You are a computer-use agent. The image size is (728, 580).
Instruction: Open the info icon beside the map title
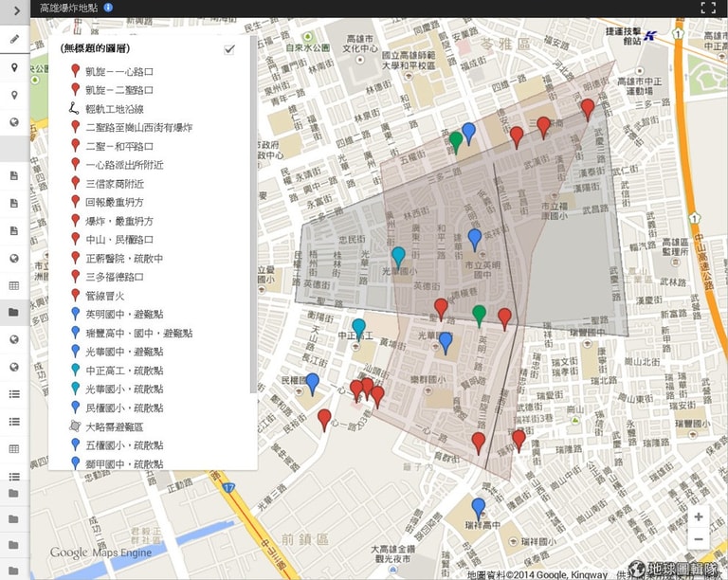[x=108, y=8]
